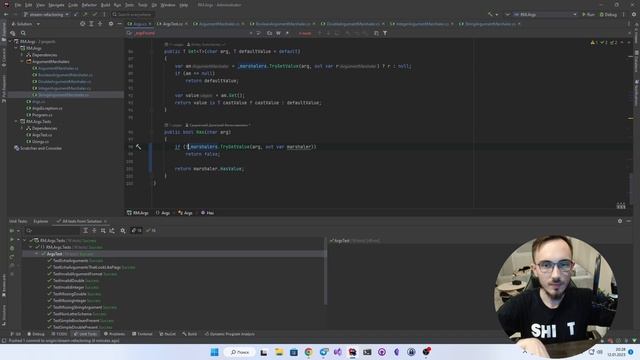Screen dimensions: 640x360
Task: Click the collapse all icon in Solution panel
Action: [x=100, y=24]
